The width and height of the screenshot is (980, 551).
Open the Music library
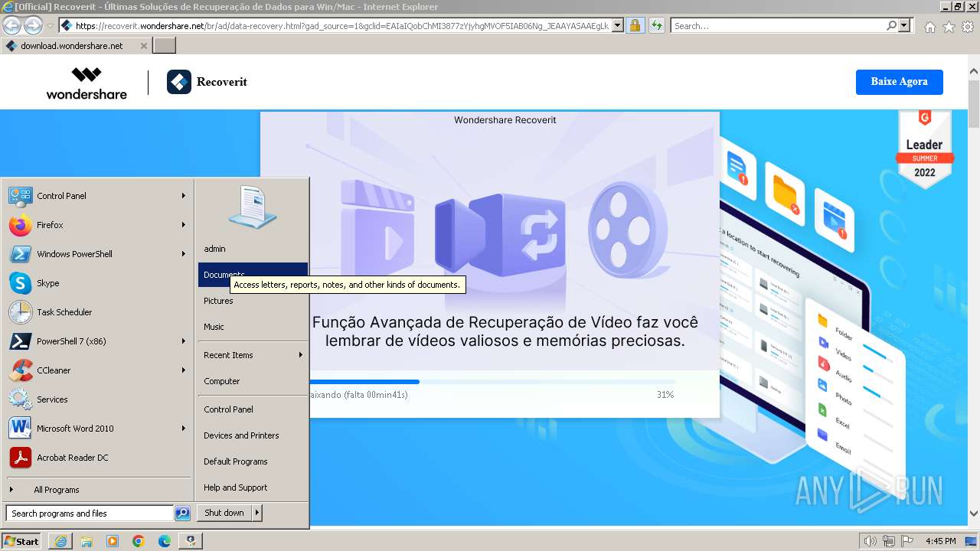253,327
